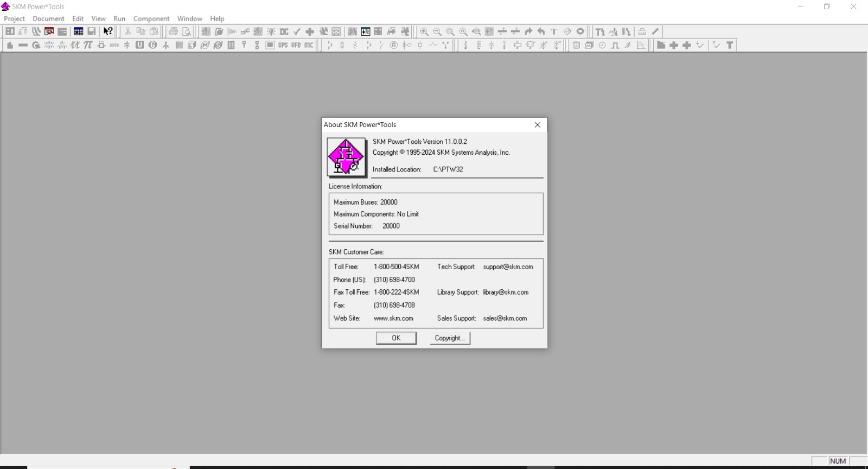Click the Synchronous motor S component icon
Viewport: 868px width, 469px height.
(x=218, y=45)
